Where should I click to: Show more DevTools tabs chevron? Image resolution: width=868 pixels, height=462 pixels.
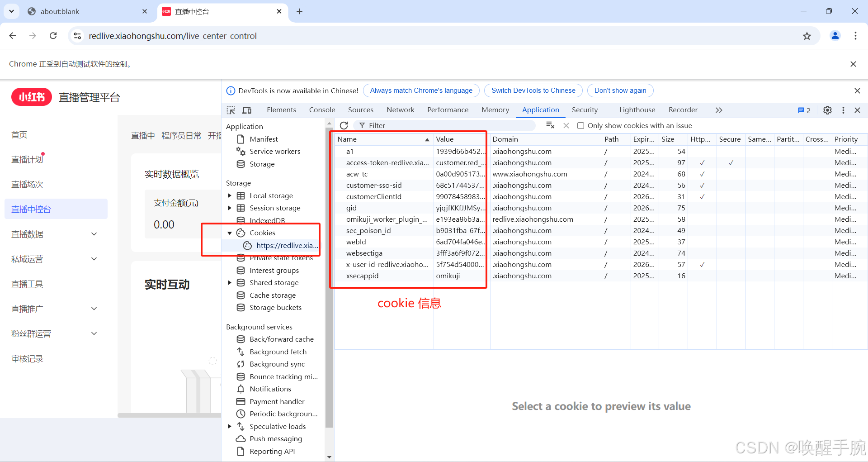[719, 110]
